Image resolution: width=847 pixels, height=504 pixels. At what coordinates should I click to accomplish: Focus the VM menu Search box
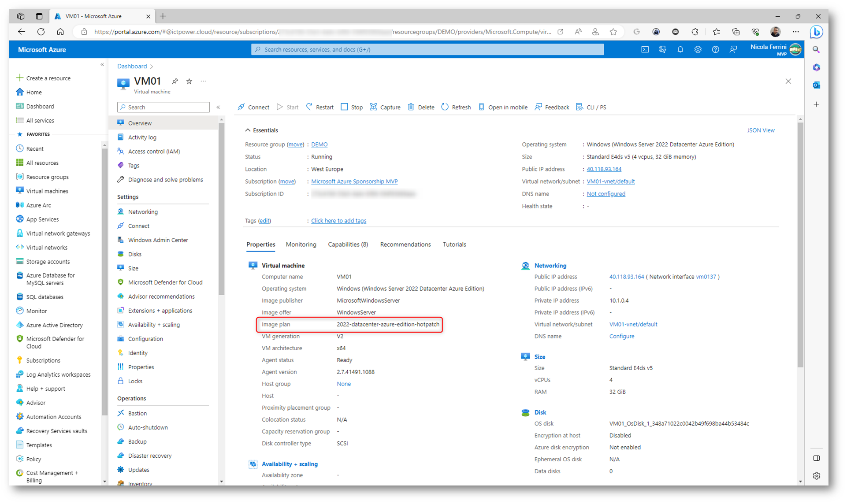point(163,107)
